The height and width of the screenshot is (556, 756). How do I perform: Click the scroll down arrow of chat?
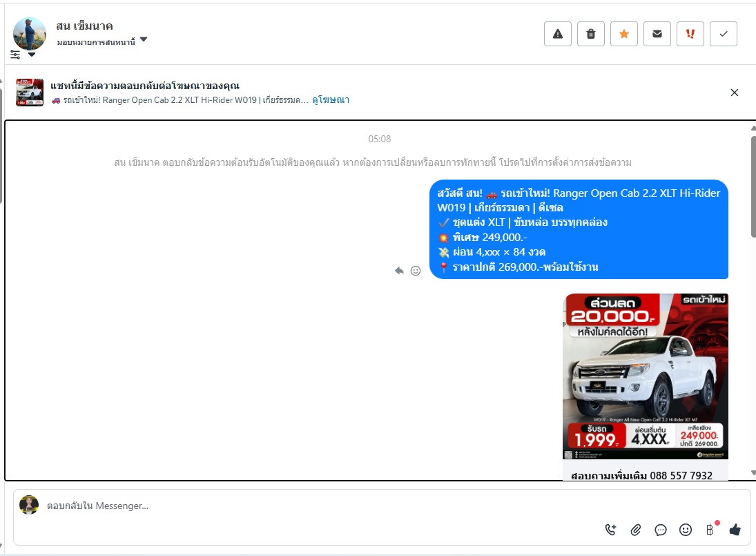click(753, 473)
